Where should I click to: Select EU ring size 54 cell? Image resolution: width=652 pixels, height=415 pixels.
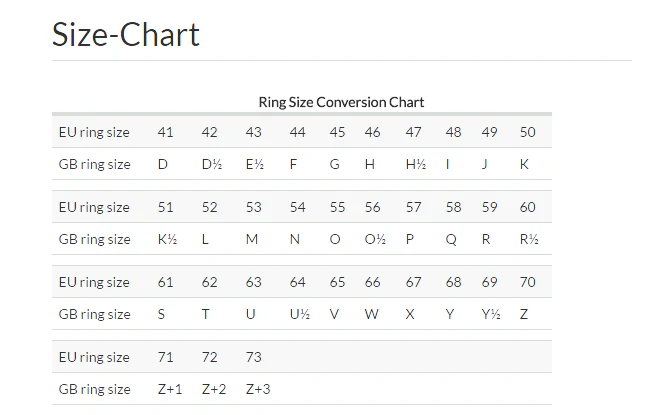298,207
